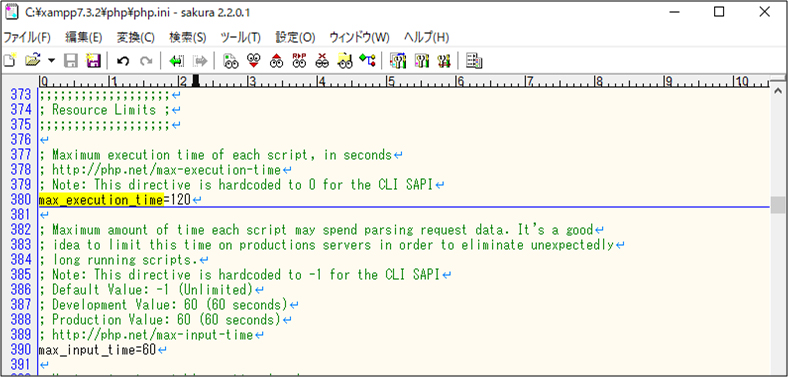Open Grep folder-with-eyes icon

345,61
